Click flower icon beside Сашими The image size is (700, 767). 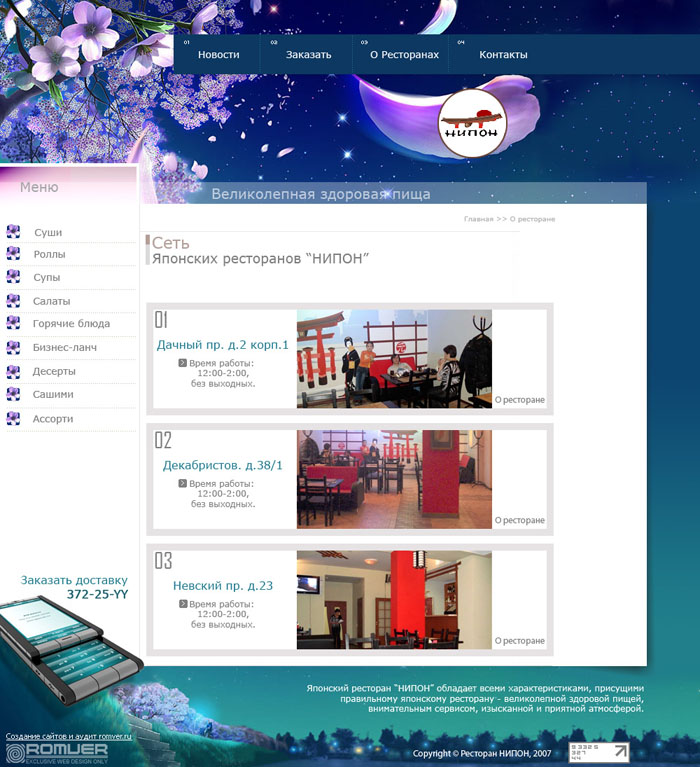coord(13,394)
